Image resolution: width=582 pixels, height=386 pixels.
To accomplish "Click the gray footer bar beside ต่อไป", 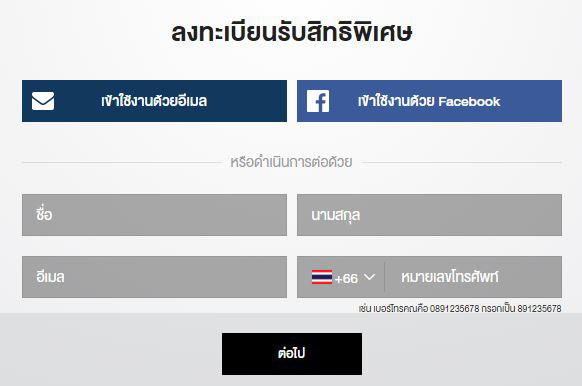I will [111, 353].
